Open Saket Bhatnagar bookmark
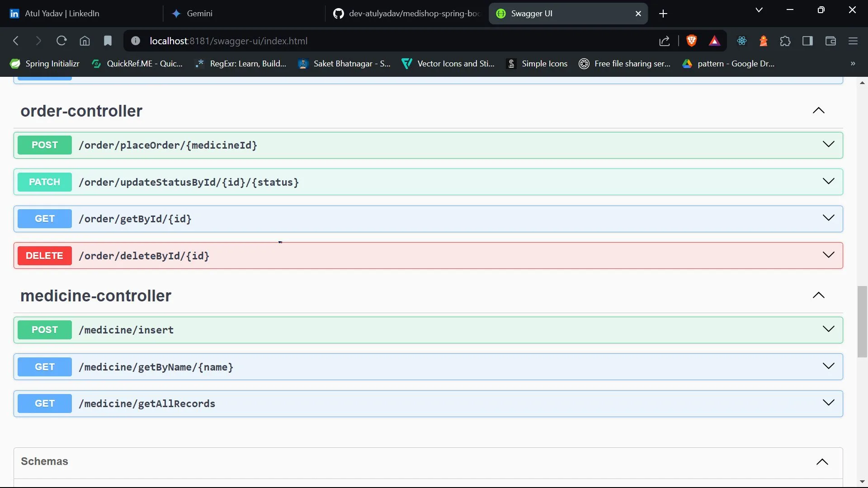 (x=344, y=64)
